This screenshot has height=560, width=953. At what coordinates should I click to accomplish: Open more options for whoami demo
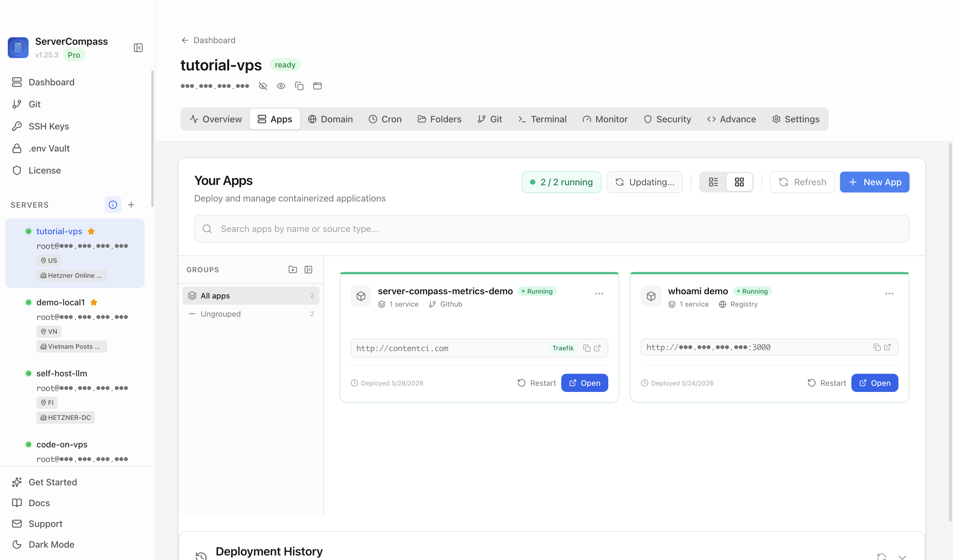coord(889,294)
